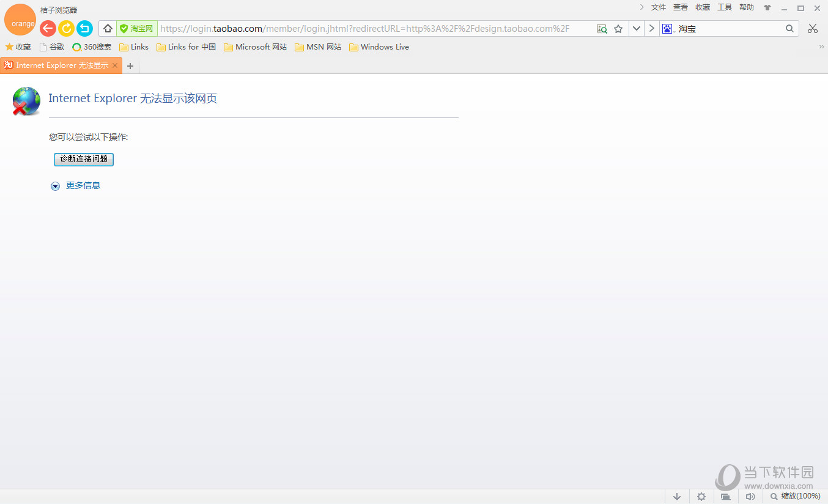Expand the 更多信息 section

point(83,185)
